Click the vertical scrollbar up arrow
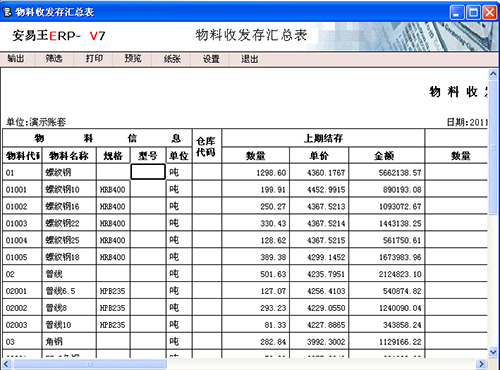Screen dimensions: 500x370 (x=493, y=74)
